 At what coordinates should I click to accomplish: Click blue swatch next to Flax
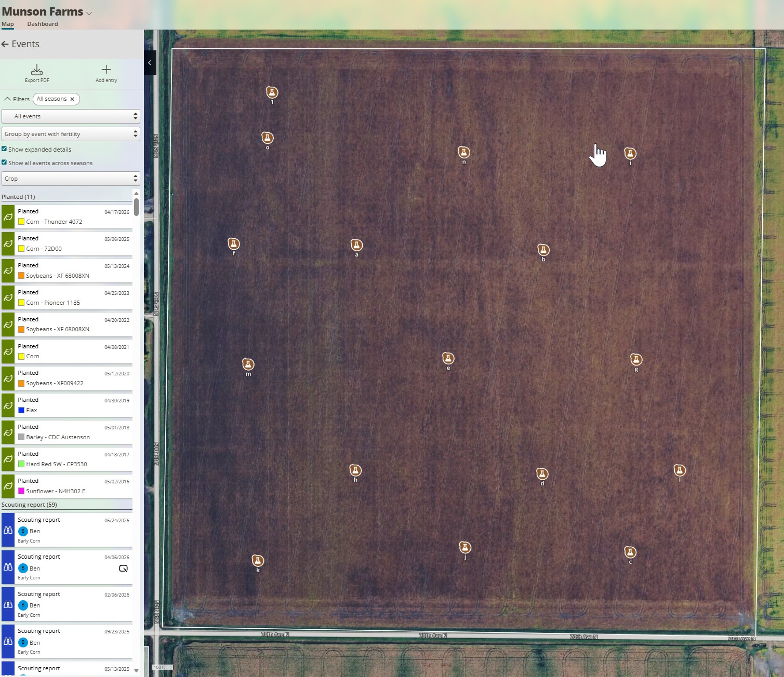pyautogui.click(x=21, y=410)
